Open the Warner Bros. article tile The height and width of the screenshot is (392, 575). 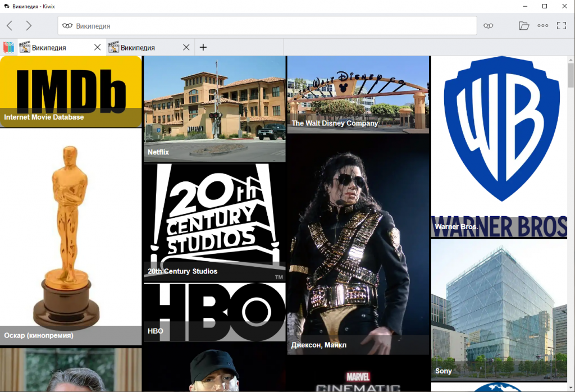tap(499, 146)
